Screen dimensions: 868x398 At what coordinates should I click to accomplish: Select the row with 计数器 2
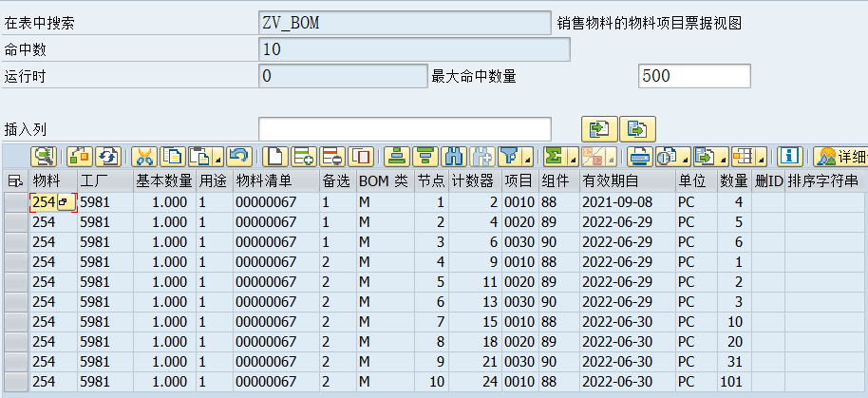[16, 202]
